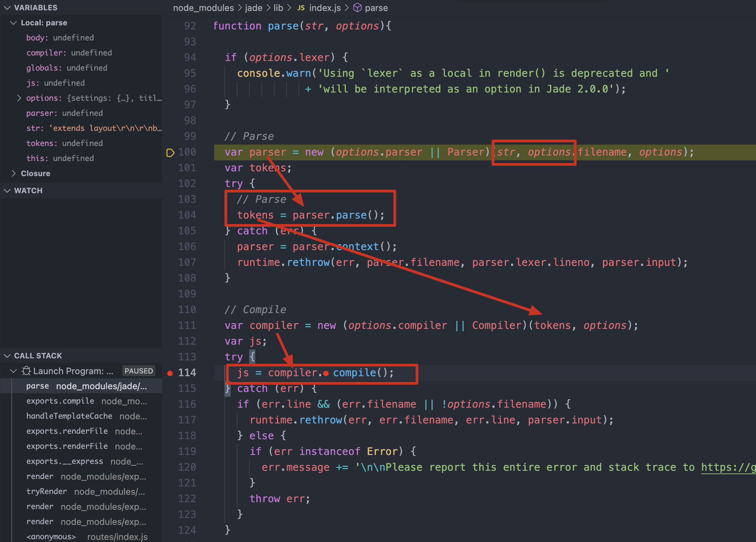756x542 pixels.
Task: Open the https link on line 120
Action: coord(728,467)
